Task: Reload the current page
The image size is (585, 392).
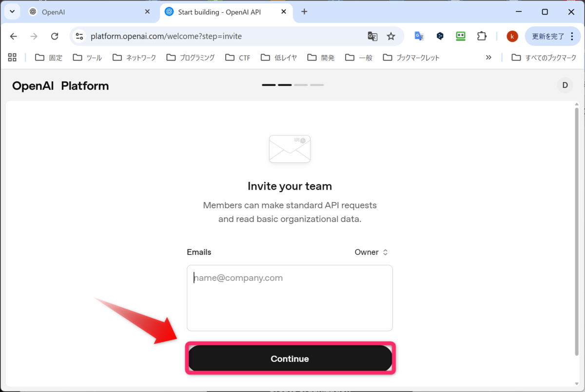Action: tap(55, 36)
